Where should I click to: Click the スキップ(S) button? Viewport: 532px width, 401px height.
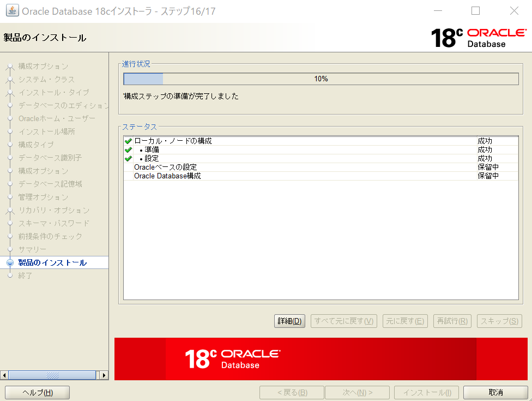pos(499,321)
